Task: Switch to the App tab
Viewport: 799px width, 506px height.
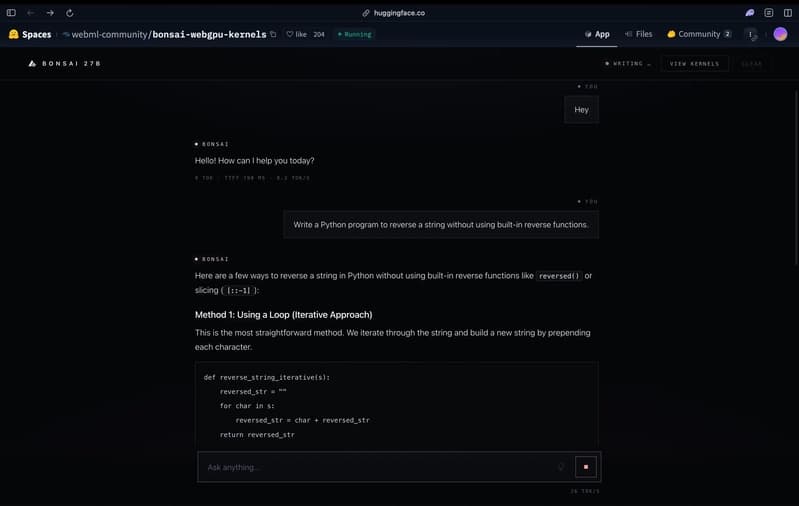Action: 597,34
